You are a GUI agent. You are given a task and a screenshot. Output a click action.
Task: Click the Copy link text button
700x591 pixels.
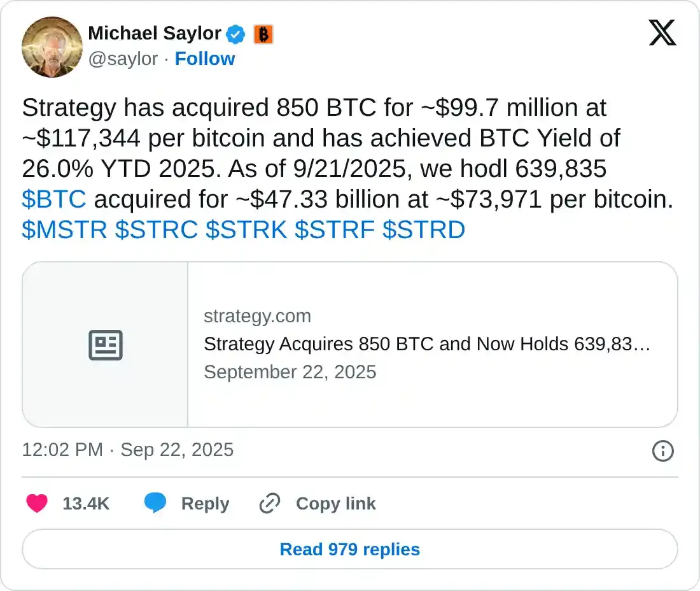(x=335, y=504)
